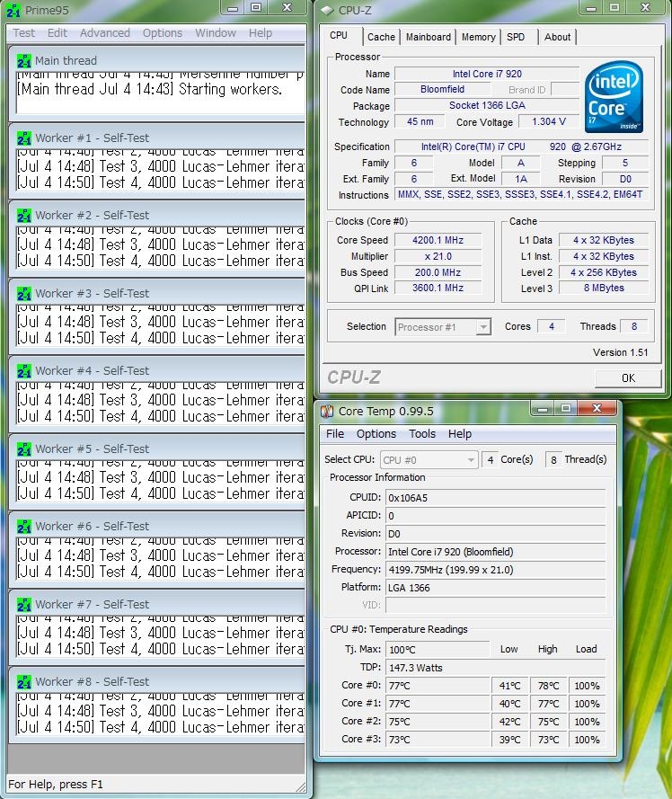Open Prime95 Options menu

coord(163,33)
